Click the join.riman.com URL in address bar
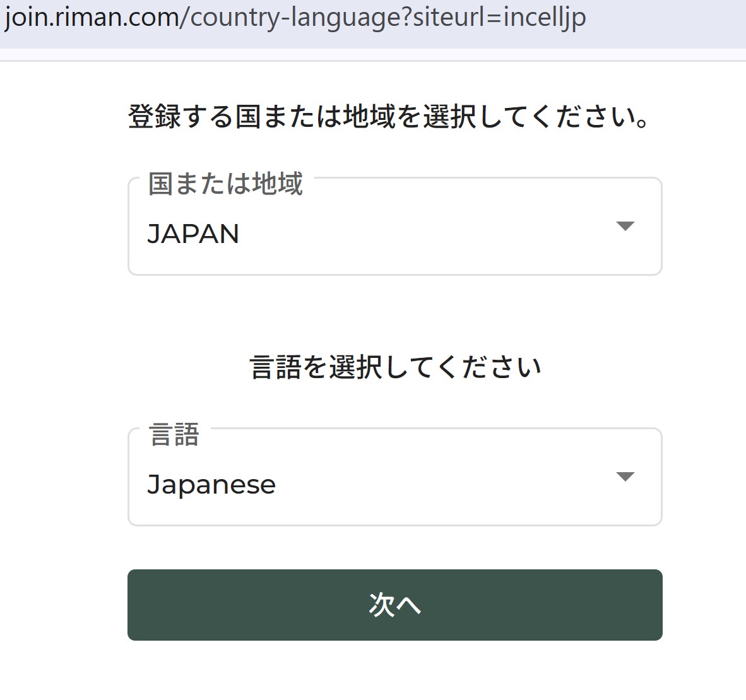Viewport: 746px width, 700px height. (295, 18)
